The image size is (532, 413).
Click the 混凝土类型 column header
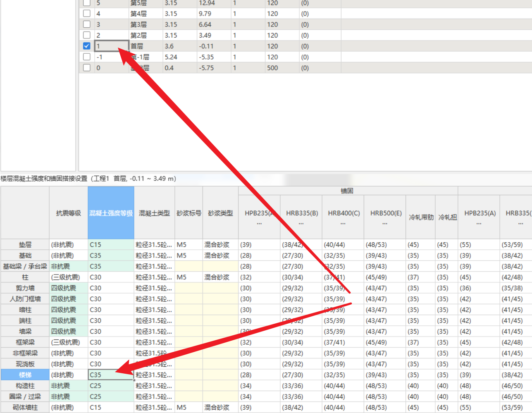click(x=154, y=213)
